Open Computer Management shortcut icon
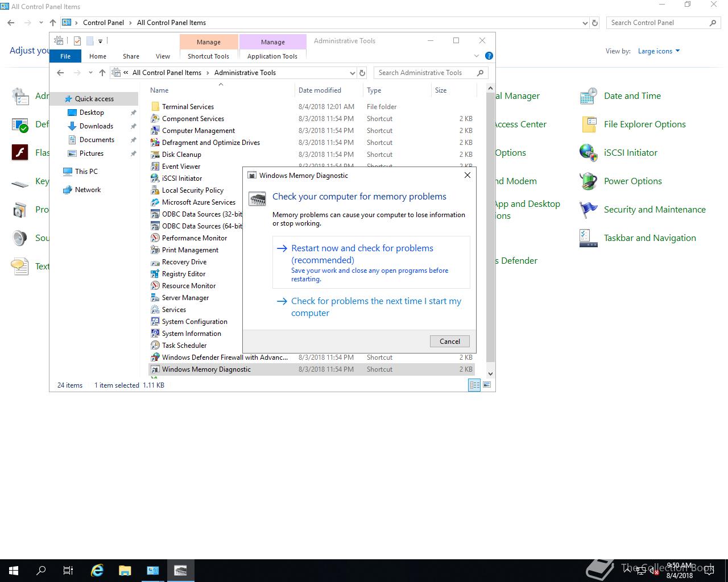 [x=155, y=131]
